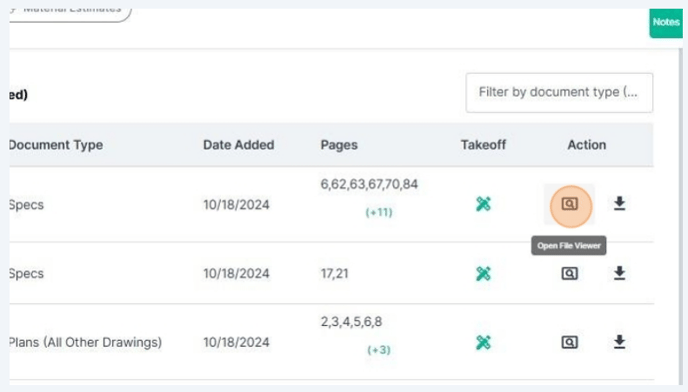This screenshot has width=688, height=392.
Task: Open file viewer for Plans row
Action: 570,342
